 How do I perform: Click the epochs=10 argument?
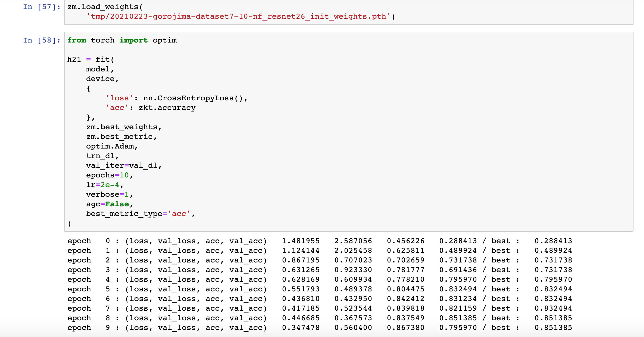(x=110, y=175)
